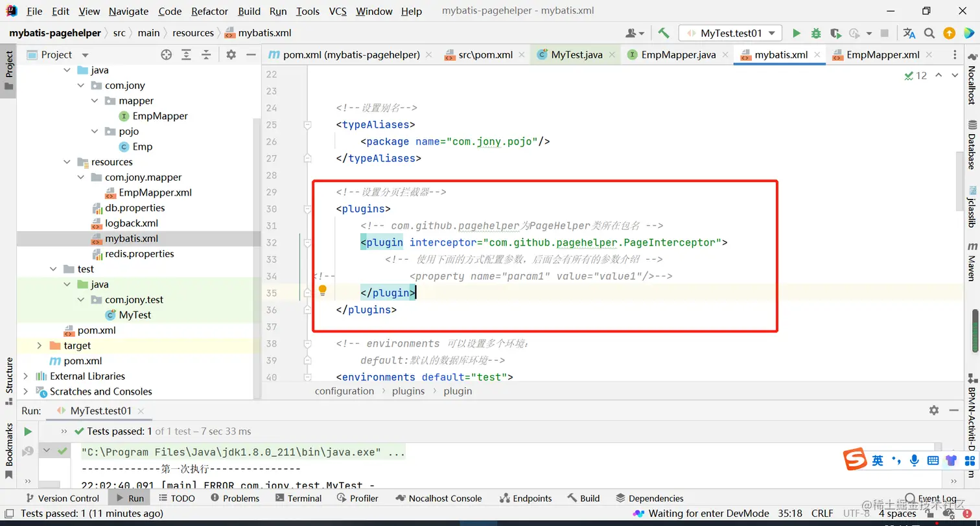Open the Profiler tool window
The image size is (980, 526).
coord(357,498)
